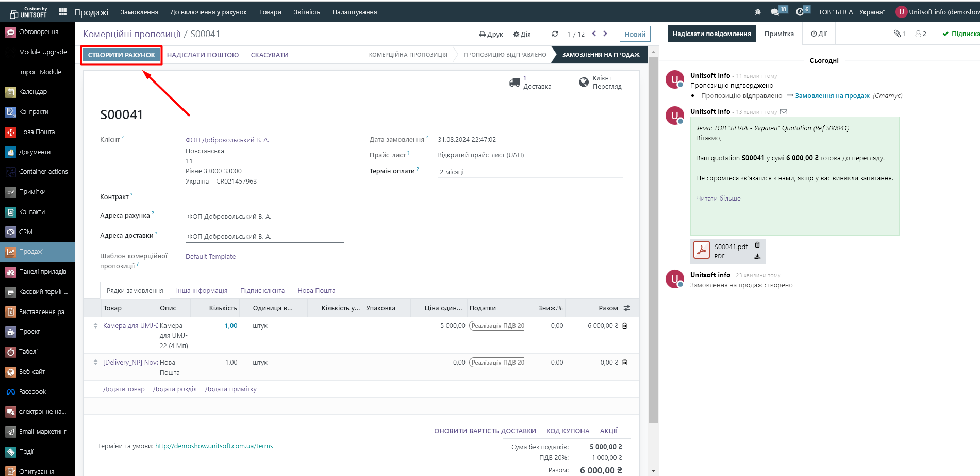This screenshot has width=980, height=476.
Task: Click the Контракт input field
Action: click(268, 197)
